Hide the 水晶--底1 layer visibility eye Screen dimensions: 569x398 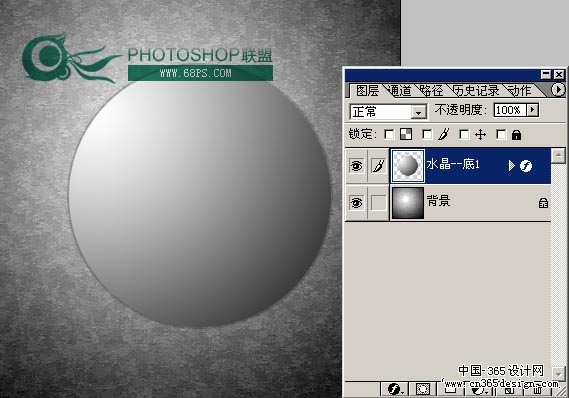pos(356,166)
